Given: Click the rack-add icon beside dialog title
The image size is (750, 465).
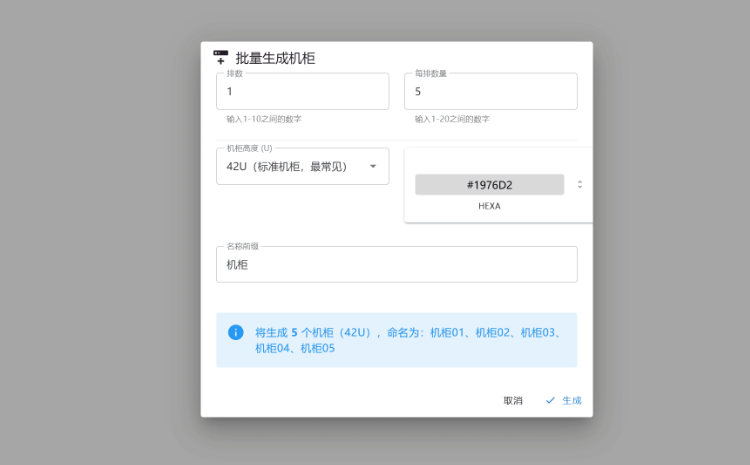Looking at the screenshot, I should click(221, 57).
